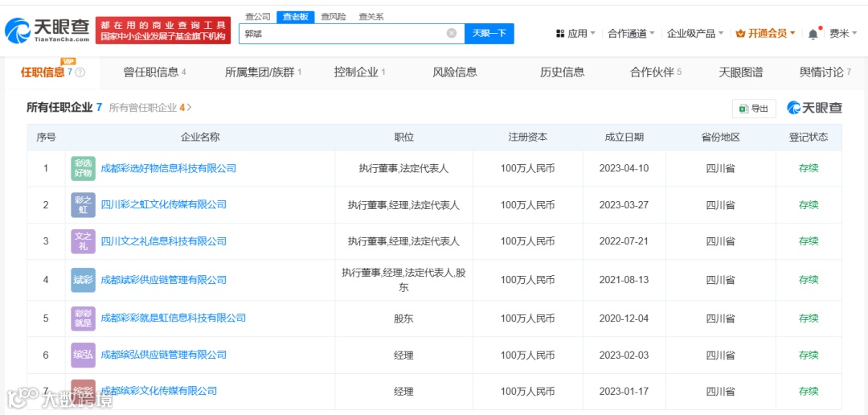Click the 天眼查 logo beside the export button

tap(814, 108)
